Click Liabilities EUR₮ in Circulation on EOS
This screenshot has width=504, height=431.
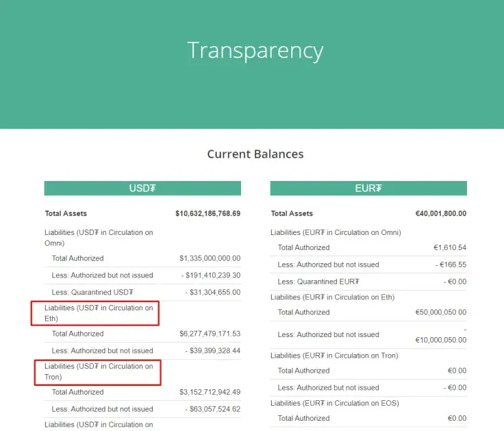pyautogui.click(x=335, y=404)
